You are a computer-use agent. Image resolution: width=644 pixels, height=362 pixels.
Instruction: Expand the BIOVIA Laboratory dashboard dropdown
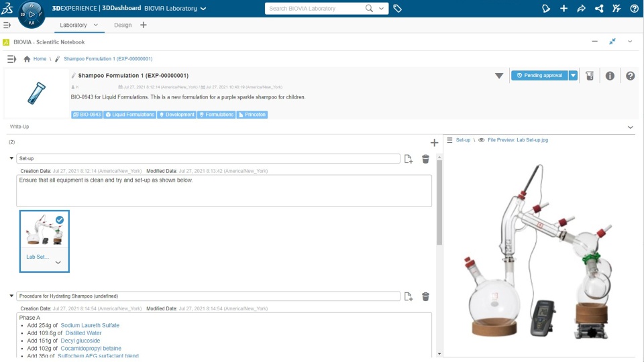[203, 9]
